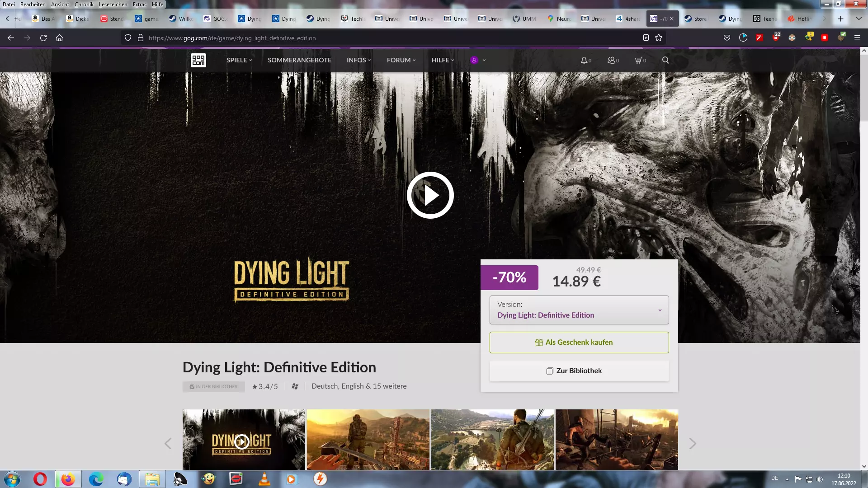Open Windows Start button

(12, 479)
